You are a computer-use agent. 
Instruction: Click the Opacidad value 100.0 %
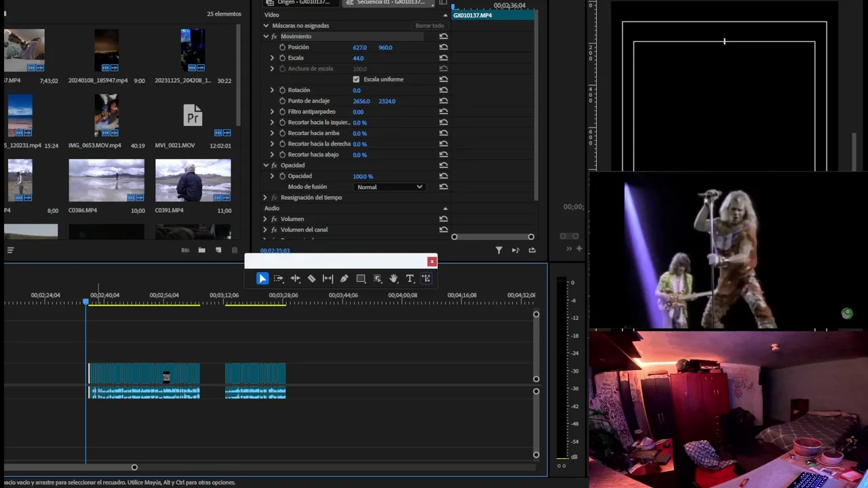coord(363,176)
